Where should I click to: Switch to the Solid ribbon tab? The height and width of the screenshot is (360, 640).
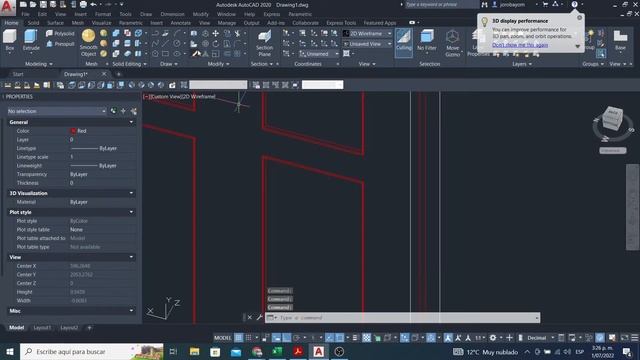(33, 23)
